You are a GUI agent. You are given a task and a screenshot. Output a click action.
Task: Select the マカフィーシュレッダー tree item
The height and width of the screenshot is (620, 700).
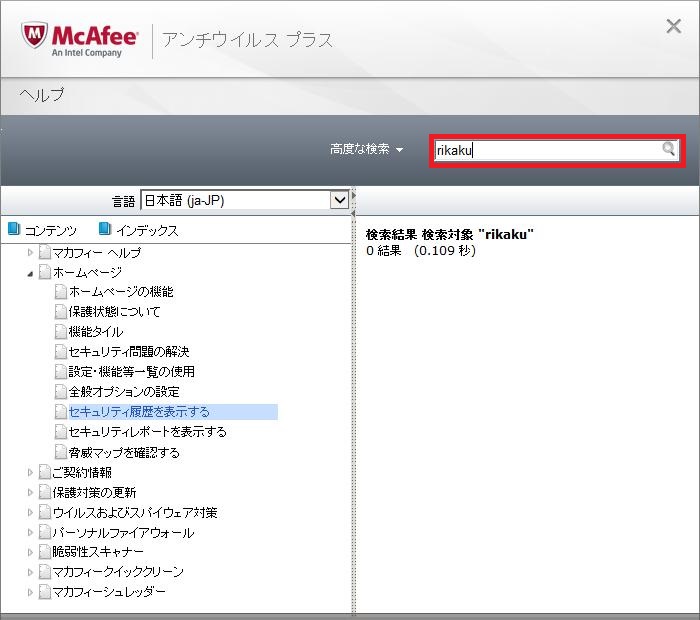(x=109, y=592)
